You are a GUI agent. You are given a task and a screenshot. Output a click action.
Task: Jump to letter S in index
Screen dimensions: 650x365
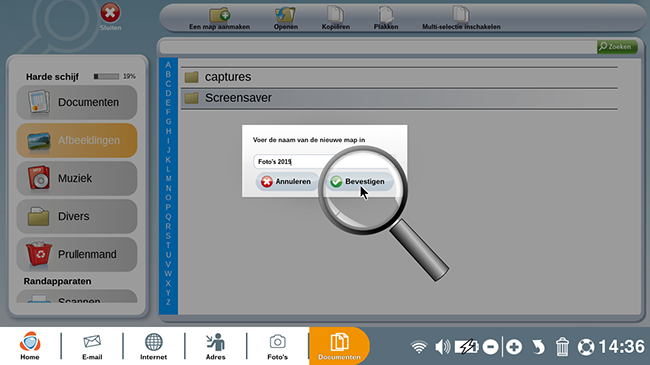click(x=168, y=236)
